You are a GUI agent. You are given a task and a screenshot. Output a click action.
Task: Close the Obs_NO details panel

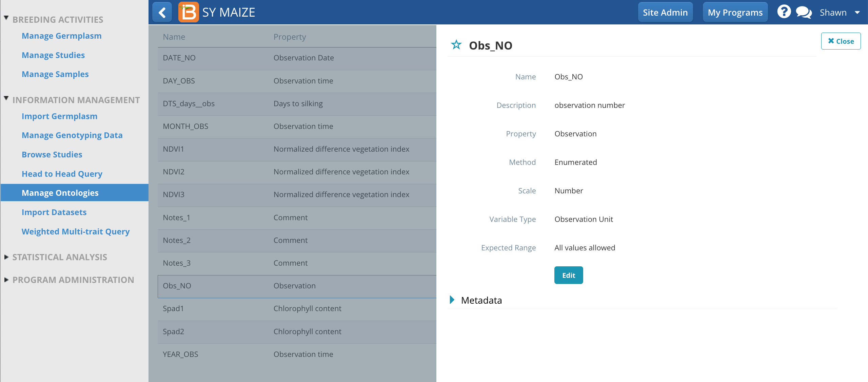(841, 41)
